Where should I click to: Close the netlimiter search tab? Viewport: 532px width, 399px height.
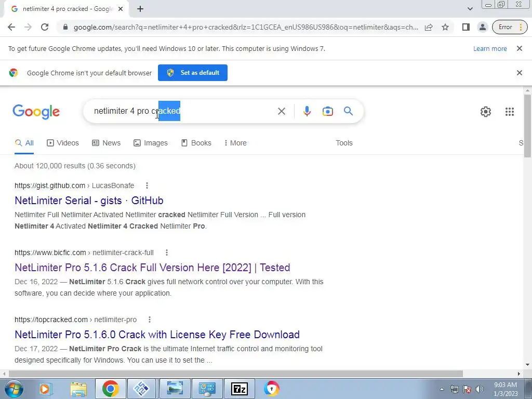(120, 9)
